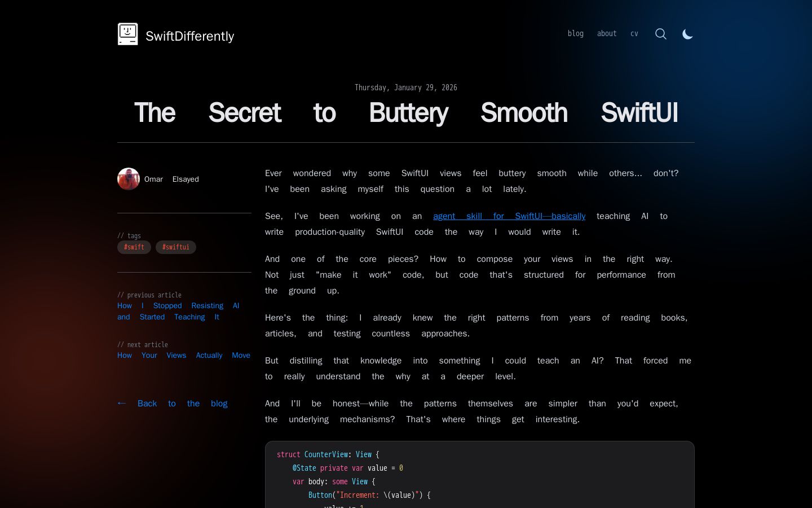
Task: Click the paragraph starting And I'll be honest
Action: pyautogui.click(x=479, y=411)
